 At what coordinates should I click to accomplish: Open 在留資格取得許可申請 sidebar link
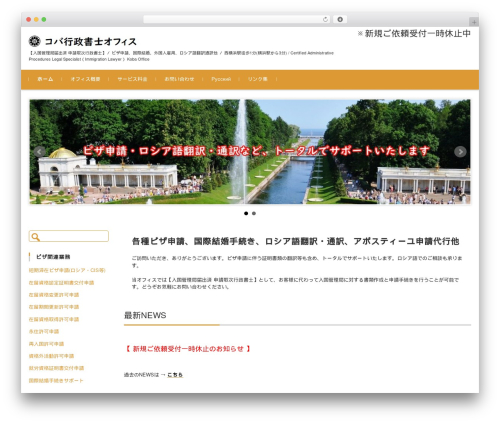(x=54, y=319)
